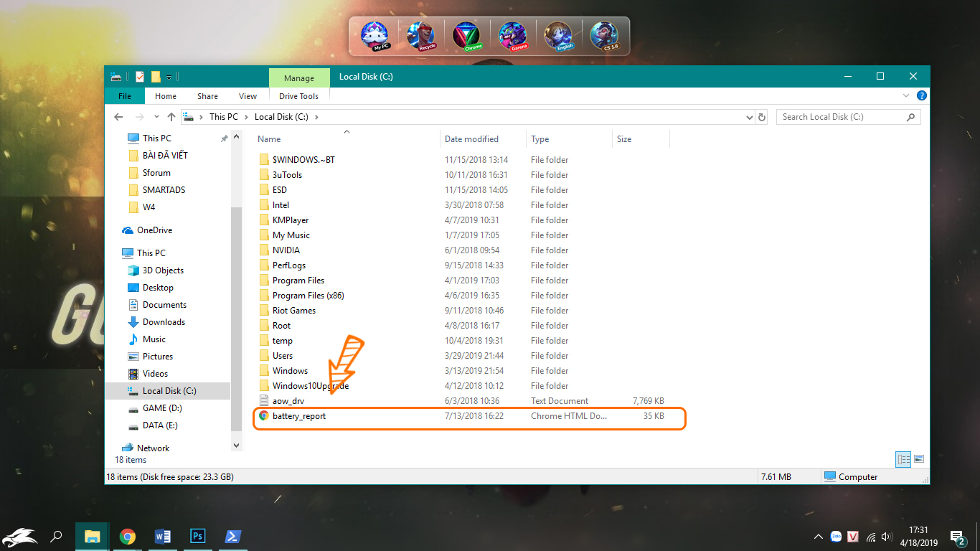
Task: Open the Drive Tools ribbon tab
Action: [x=299, y=96]
